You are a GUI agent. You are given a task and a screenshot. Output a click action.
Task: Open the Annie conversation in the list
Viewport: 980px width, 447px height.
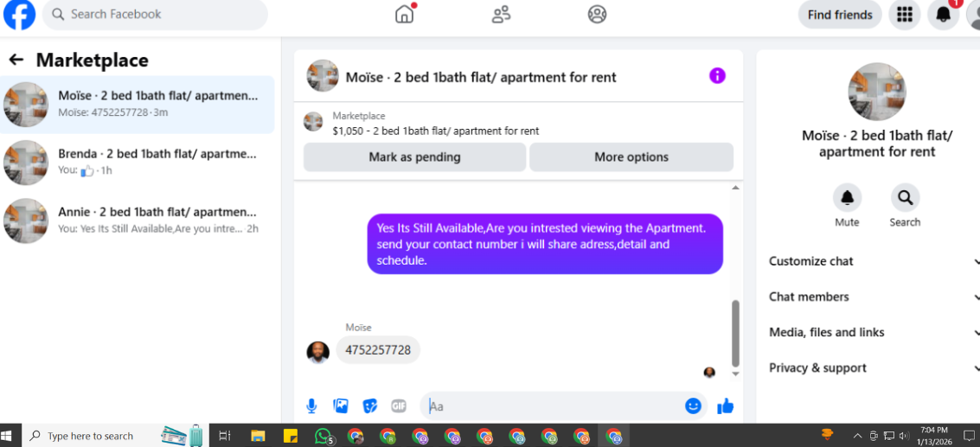(x=138, y=220)
